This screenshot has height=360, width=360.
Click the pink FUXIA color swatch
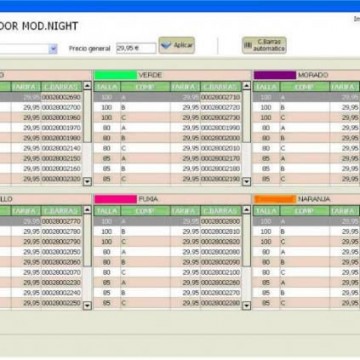(115, 199)
